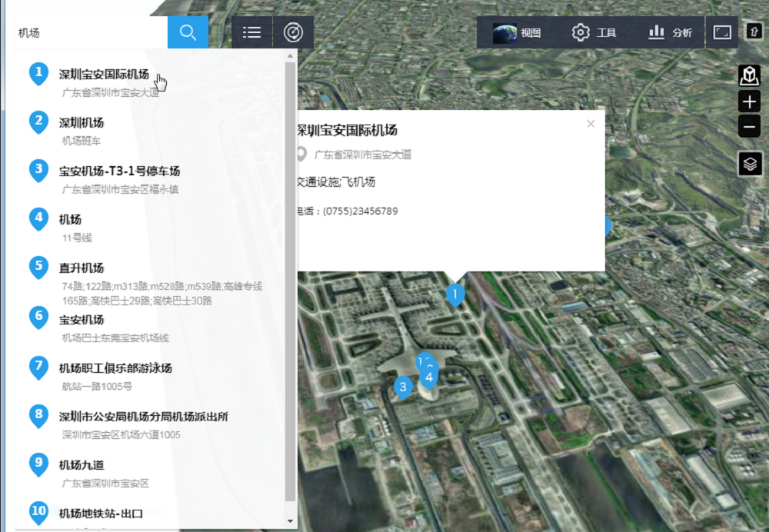Open the 视图 view menu
Viewport: 769px width, 532px height.
tap(518, 32)
